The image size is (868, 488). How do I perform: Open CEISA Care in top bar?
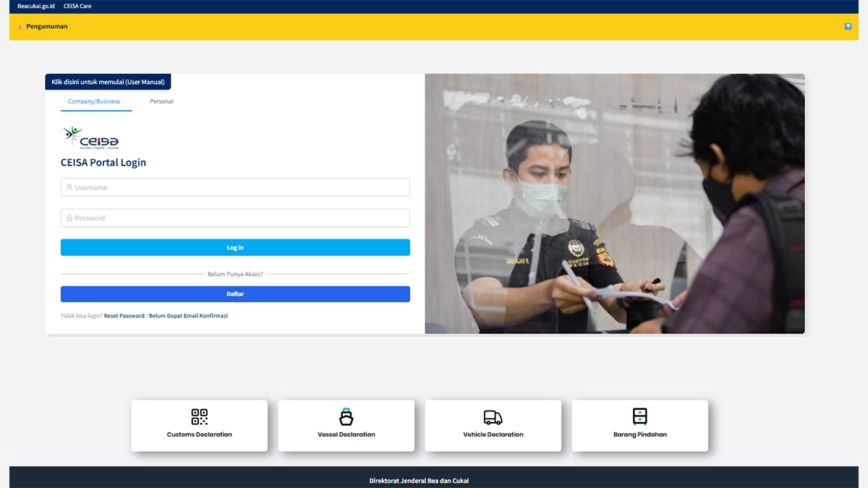click(x=77, y=6)
